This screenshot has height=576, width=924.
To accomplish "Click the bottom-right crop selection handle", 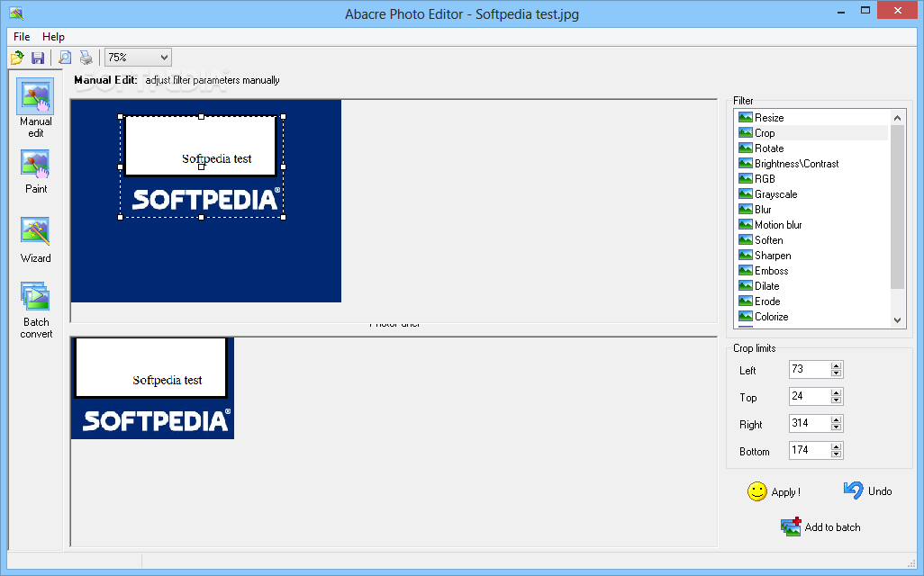I will [284, 217].
